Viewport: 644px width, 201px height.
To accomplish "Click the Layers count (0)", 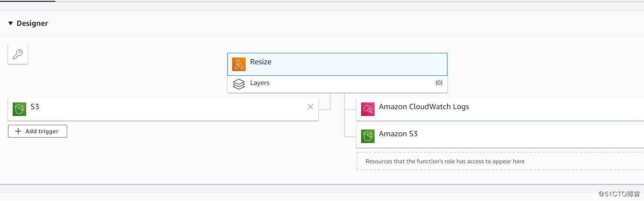I will tap(439, 83).
